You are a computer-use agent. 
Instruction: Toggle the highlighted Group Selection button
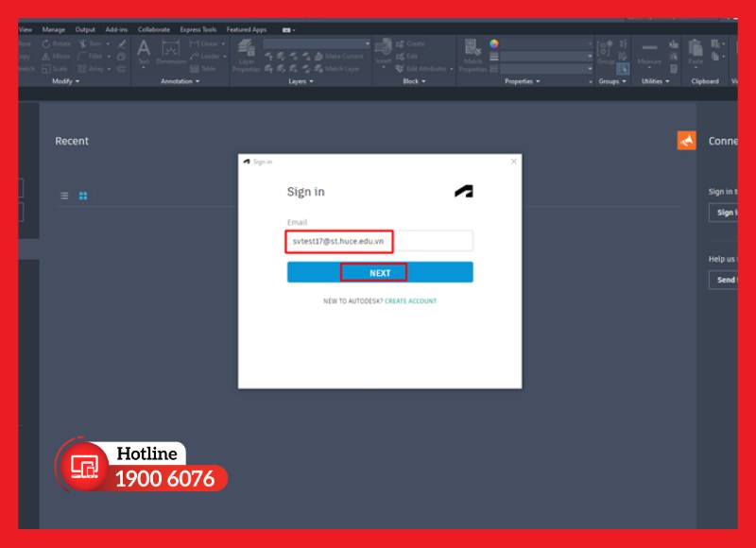coord(623,69)
